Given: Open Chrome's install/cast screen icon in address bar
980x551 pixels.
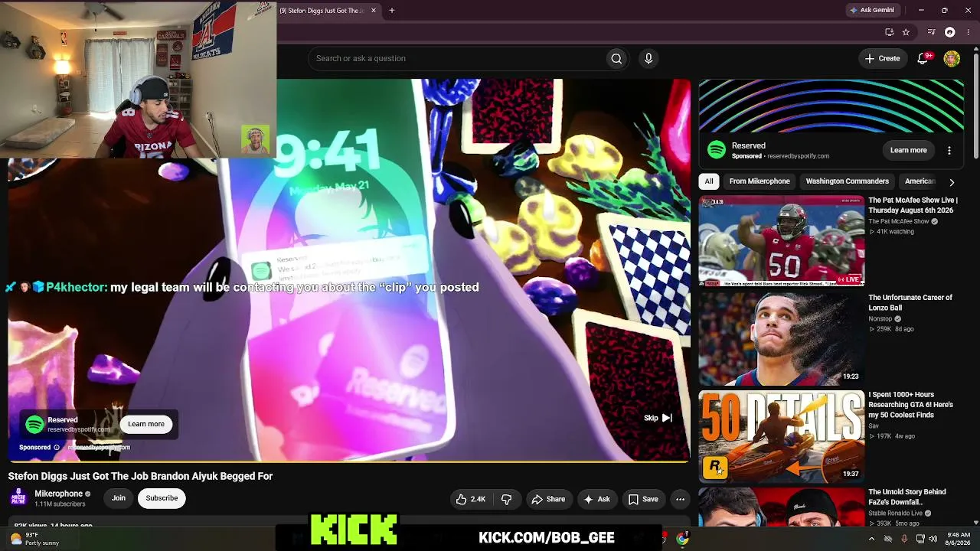Looking at the screenshot, I should pyautogui.click(x=889, y=32).
